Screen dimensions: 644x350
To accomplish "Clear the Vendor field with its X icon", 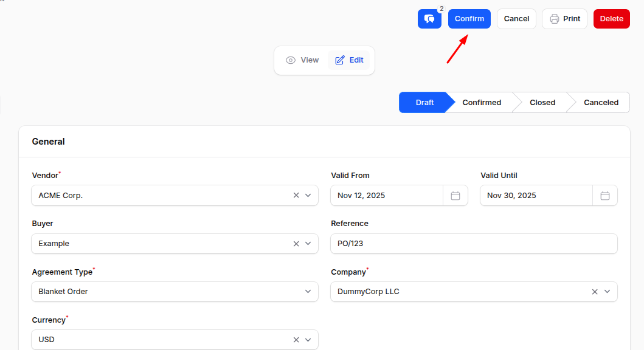I will coord(296,195).
